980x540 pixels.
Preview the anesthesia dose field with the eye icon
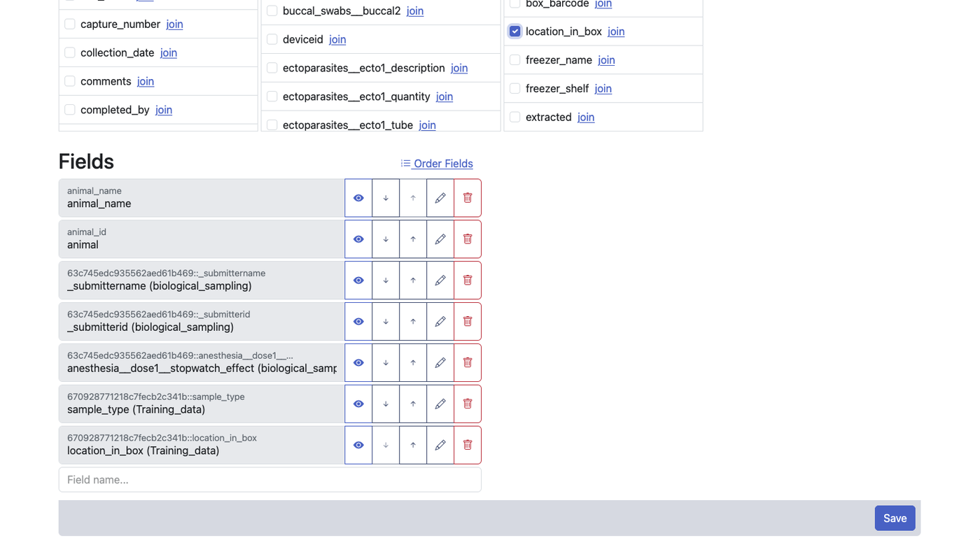[358, 362]
